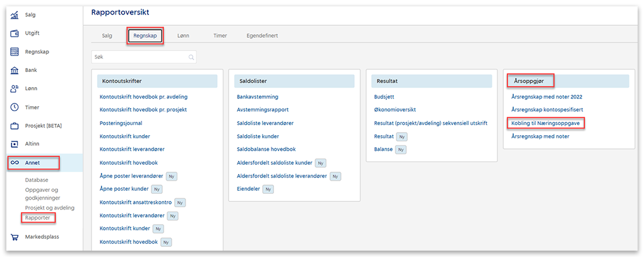This screenshot has height=257, width=644.
Task: Click the Utgift wallet icon
Action: 14,33
